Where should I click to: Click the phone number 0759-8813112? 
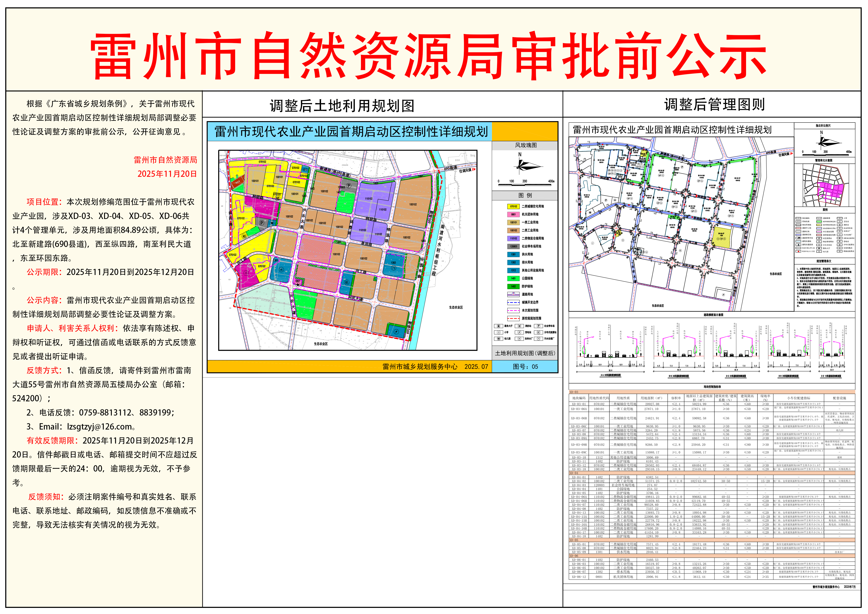coord(104,413)
